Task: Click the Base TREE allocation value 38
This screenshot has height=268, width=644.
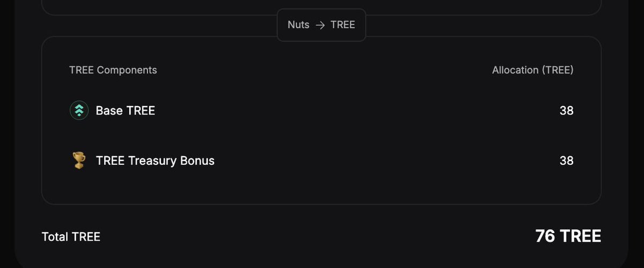Action: pyautogui.click(x=567, y=111)
